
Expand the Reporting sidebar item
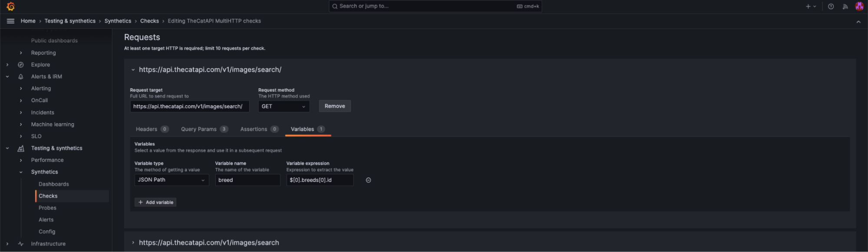pos(21,53)
